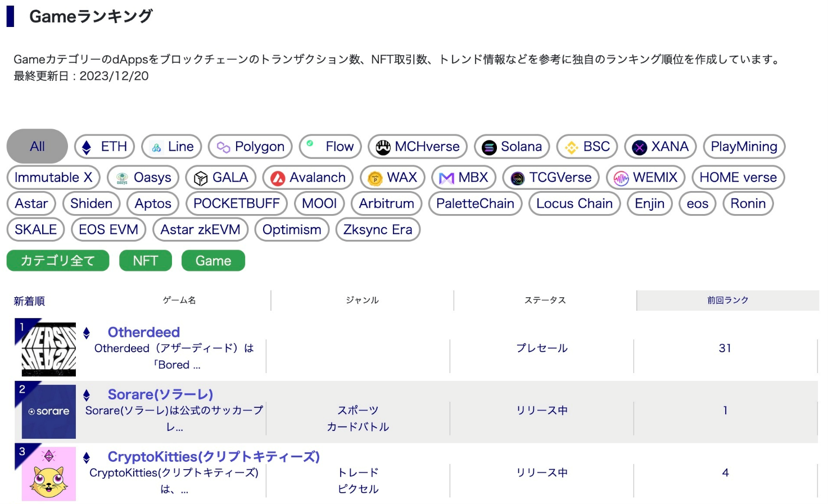Filter by Oasys chain
The image size is (828, 504).
coord(143,178)
